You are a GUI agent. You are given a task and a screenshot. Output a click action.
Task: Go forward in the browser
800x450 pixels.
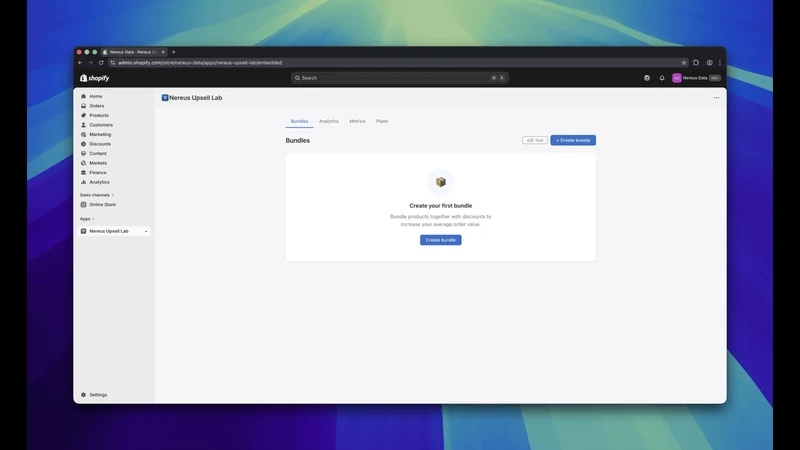tap(90, 63)
